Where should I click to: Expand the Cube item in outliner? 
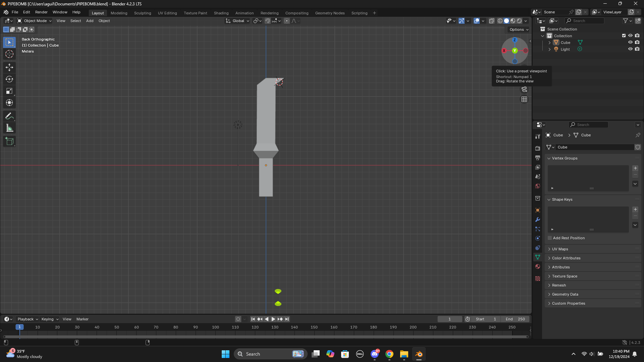(x=549, y=43)
